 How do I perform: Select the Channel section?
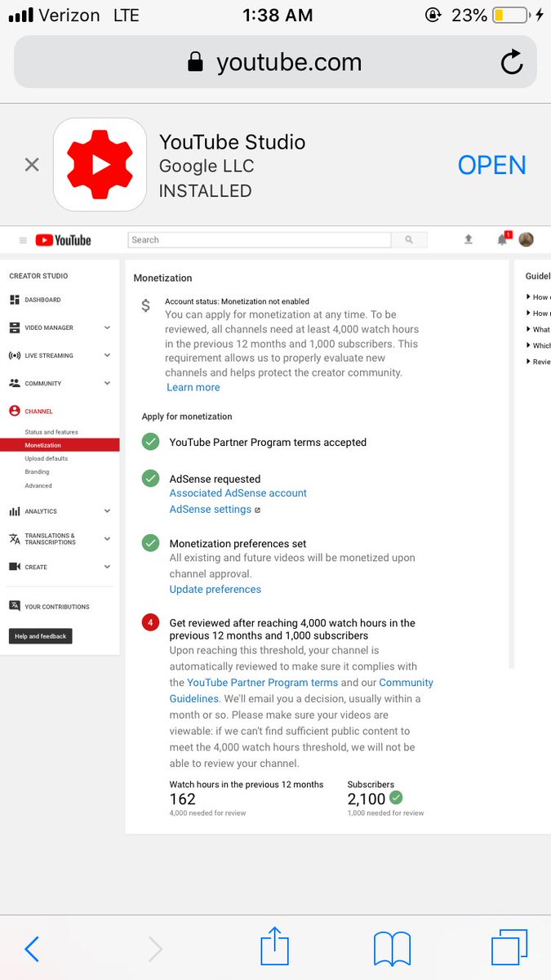(38, 412)
